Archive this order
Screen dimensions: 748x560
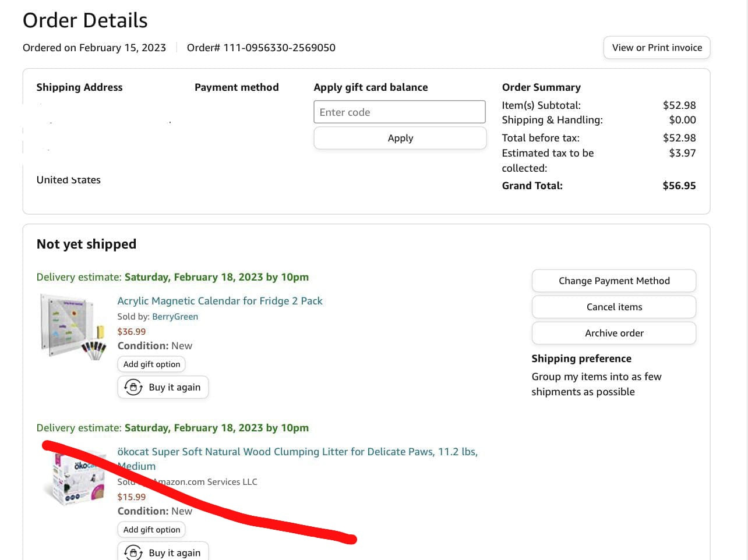(x=614, y=333)
